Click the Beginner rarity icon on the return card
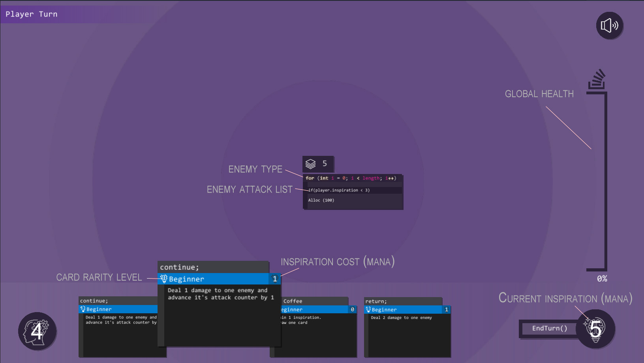The image size is (644, 363). pos(368,310)
